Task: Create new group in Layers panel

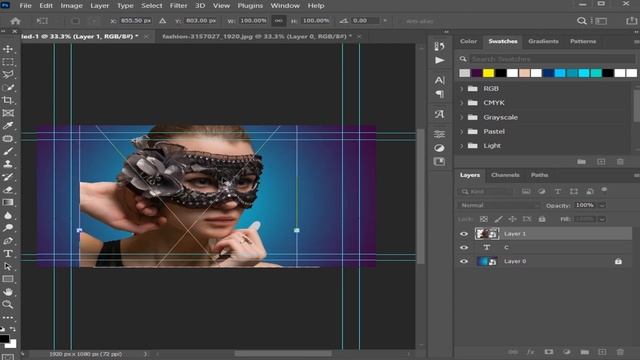Action: [x=584, y=352]
